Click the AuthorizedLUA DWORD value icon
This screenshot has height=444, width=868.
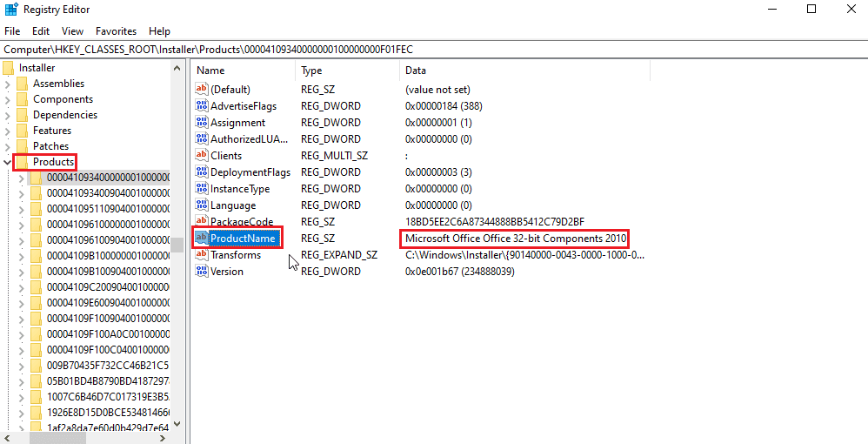pos(202,138)
